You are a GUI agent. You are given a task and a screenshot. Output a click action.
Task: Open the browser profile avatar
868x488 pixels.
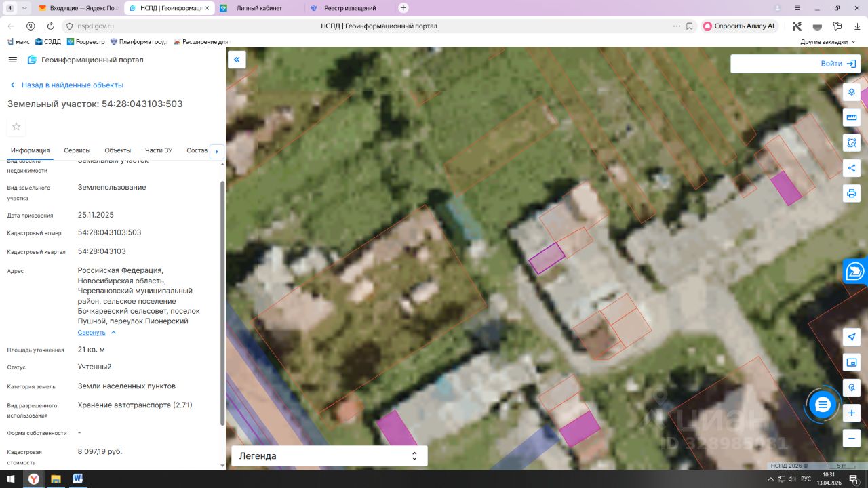pyautogui.click(x=777, y=8)
